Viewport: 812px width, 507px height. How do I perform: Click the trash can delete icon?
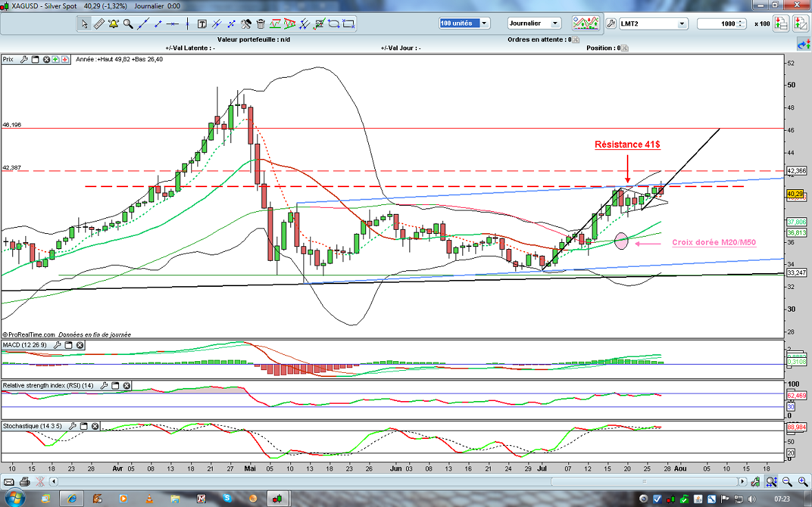coord(261,23)
